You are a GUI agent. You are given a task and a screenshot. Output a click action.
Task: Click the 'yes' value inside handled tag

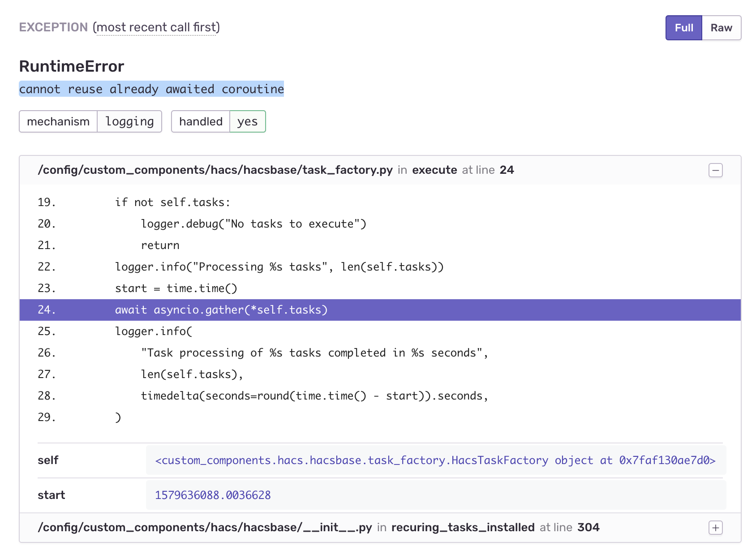coord(247,121)
